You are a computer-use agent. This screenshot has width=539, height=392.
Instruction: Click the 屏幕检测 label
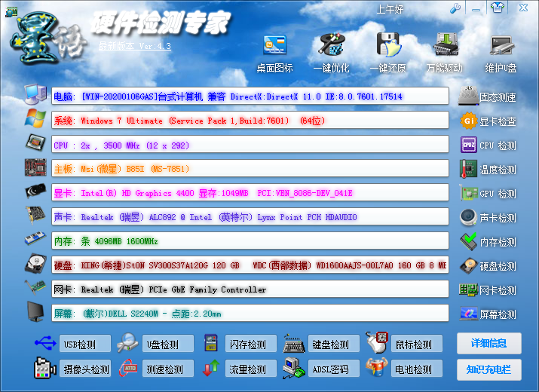pyautogui.click(x=498, y=314)
